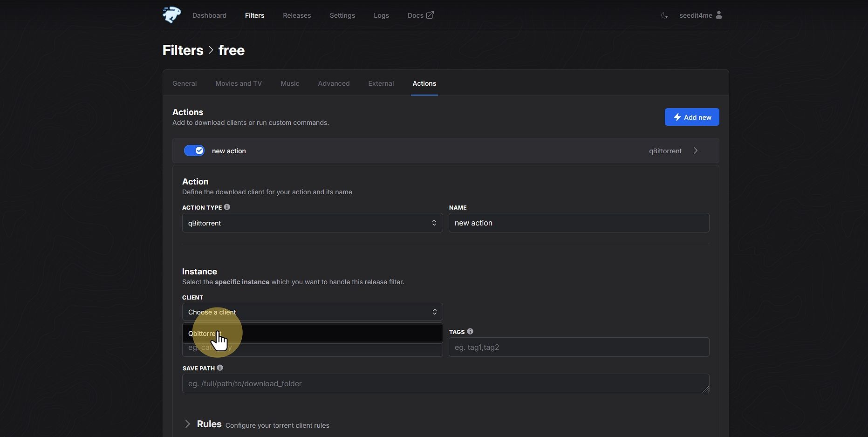This screenshot has height=437, width=868.
Task: Click the Tags input field
Action: (x=579, y=347)
